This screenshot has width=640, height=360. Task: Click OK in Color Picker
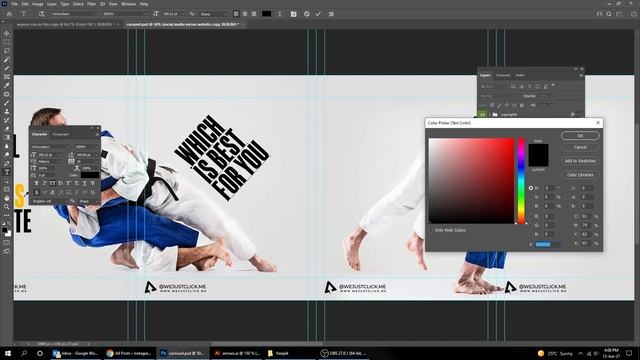click(580, 136)
